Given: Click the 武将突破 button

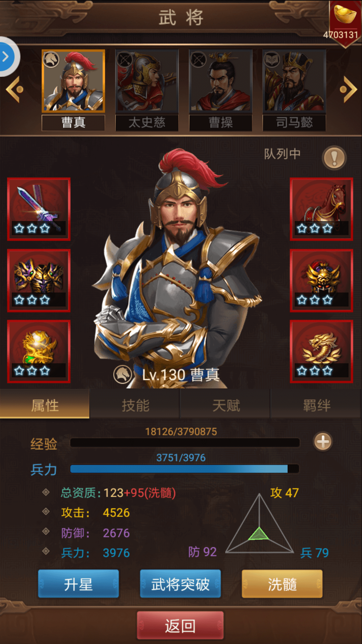Looking at the screenshot, I should pyautogui.click(x=180, y=584).
